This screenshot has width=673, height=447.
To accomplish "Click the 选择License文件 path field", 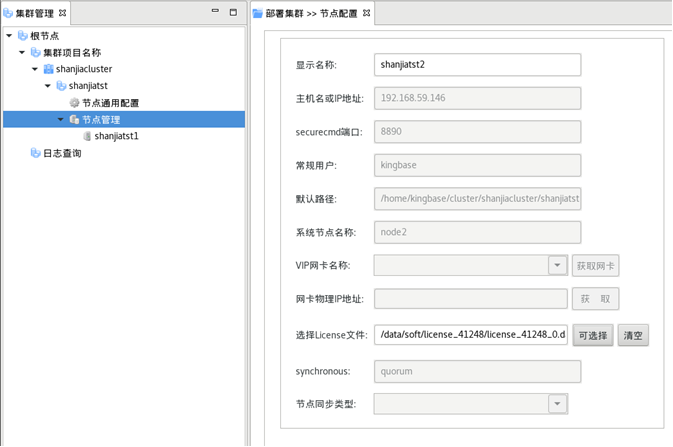I will click(470, 335).
